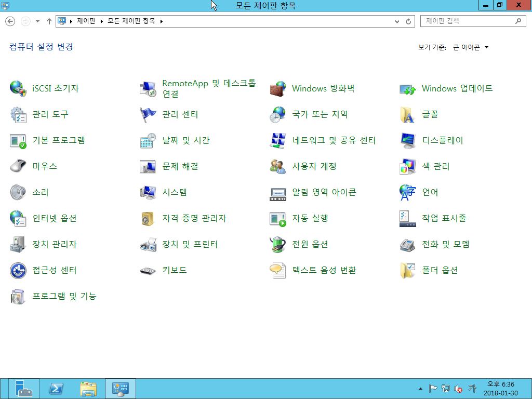Click the 소리 speaker icon
Screen dimensions: 532x399
[18, 193]
